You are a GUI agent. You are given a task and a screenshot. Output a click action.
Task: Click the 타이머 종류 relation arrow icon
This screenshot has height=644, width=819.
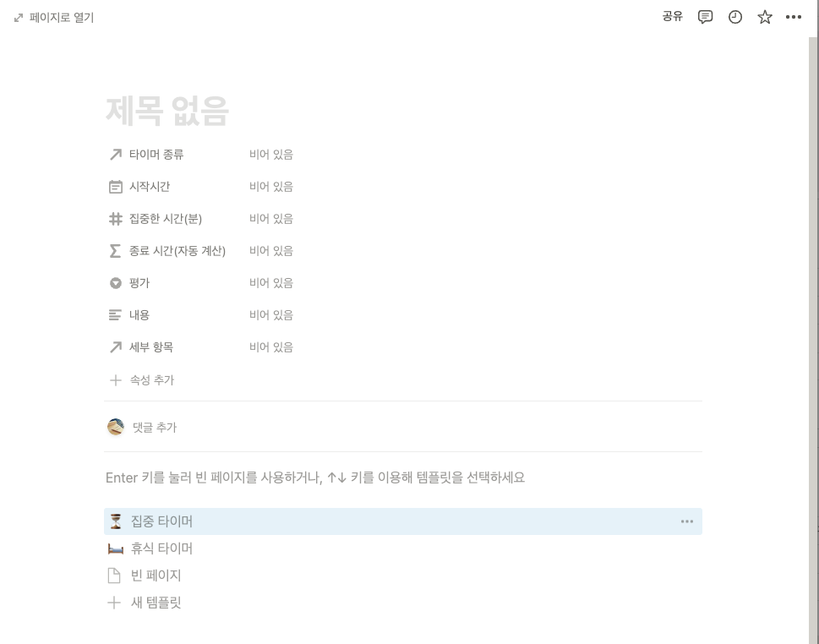[x=116, y=155]
